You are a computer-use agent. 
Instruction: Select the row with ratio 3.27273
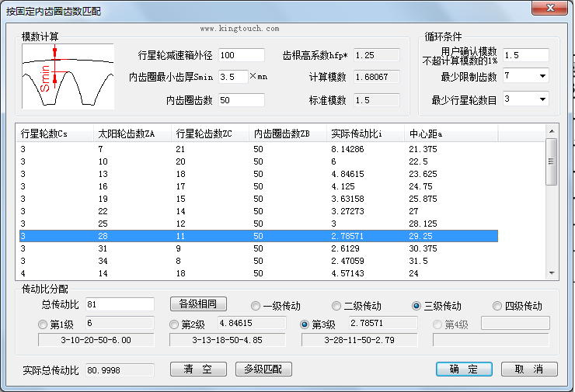click(259, 211)
